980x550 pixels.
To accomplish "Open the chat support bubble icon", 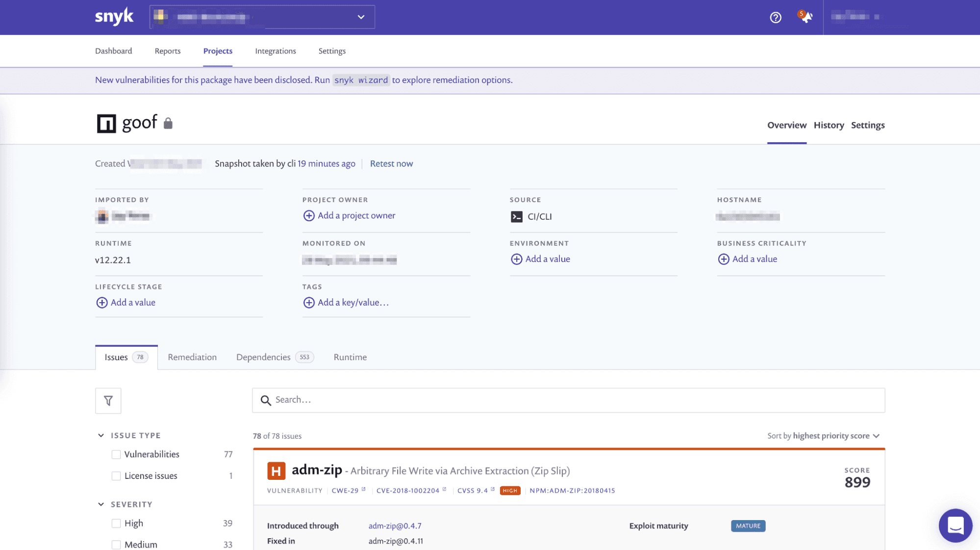I will (x=955, y=525).
